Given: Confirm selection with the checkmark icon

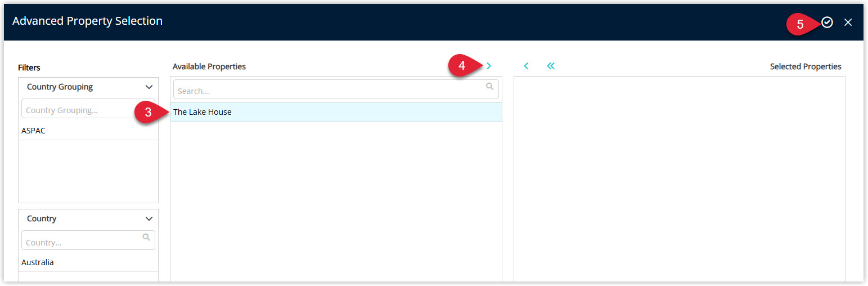Looking at the screenshot, I should coord(827,22).
